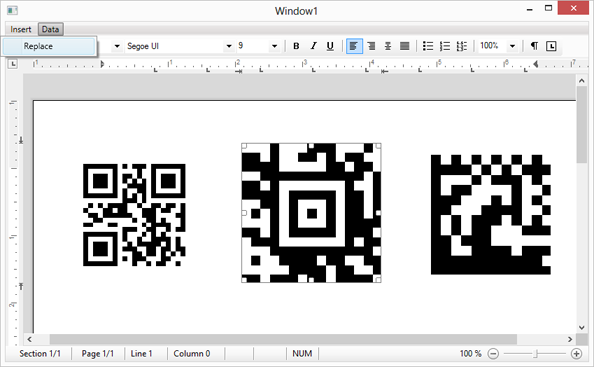594x367 pixels.
Task: Show paragraph control characters
Action: 534,46
